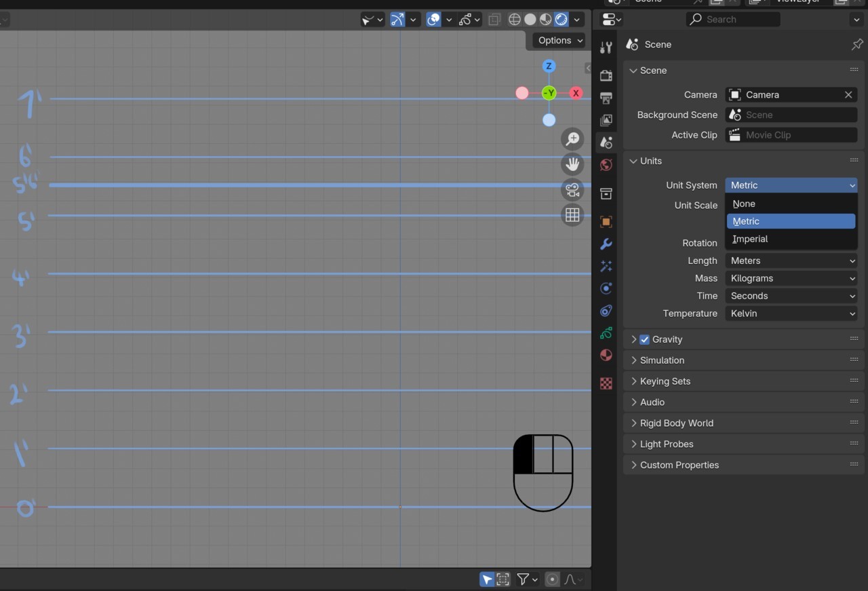Click the zoom magnifier viewport button
The image size is (868, 591).
(x=573, y=139)
